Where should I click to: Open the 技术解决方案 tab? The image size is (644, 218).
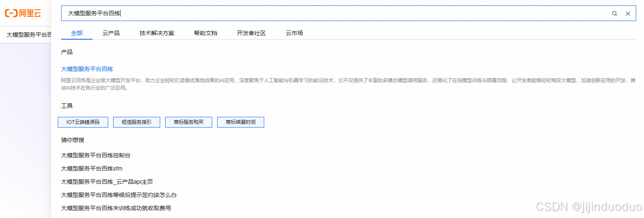(157, 33)
